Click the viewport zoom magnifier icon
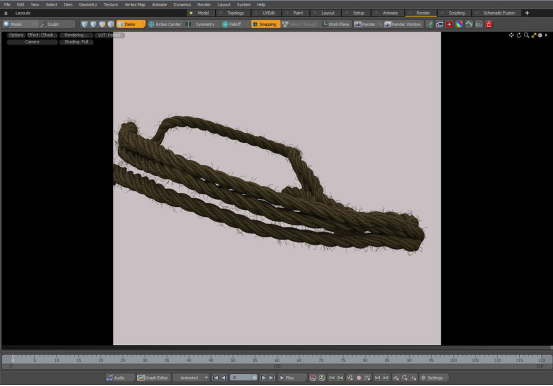553x386 pixels. tap(527, 35)
